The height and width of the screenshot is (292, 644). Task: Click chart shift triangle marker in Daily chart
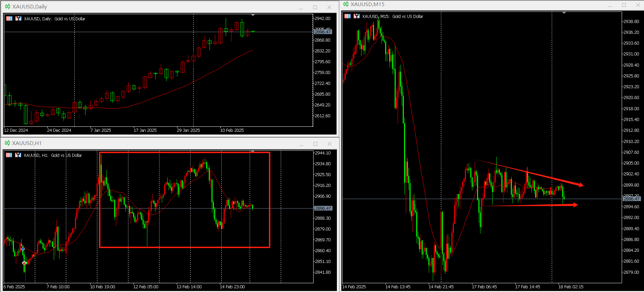[253, 15]
